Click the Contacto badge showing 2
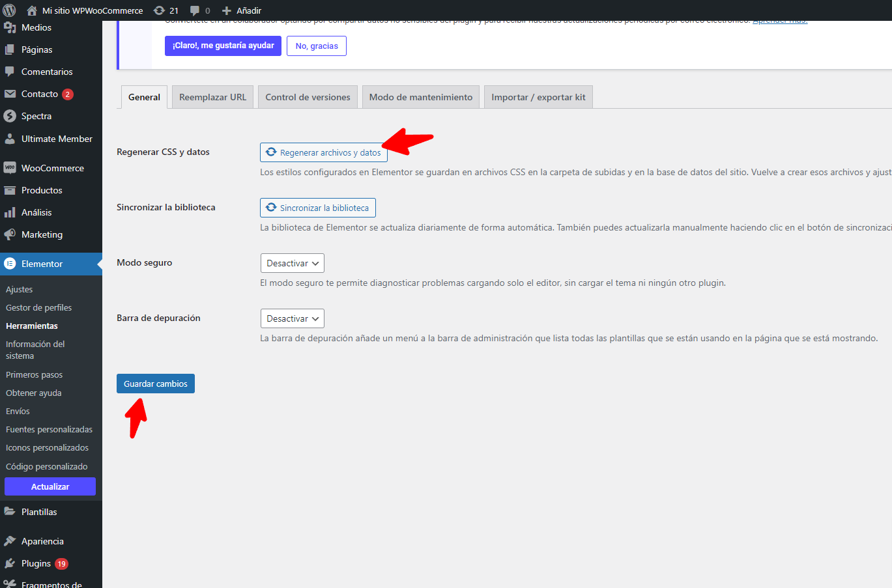The width and height of the screenshot is (892, 588). click(67, 94)
